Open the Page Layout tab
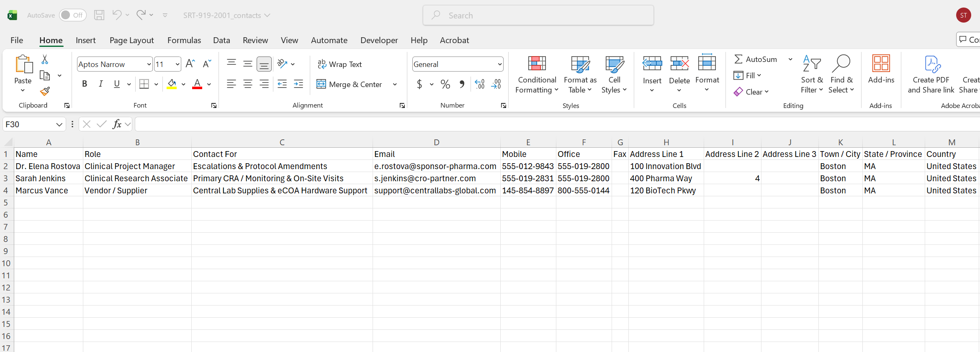 [x=131, y=40]
